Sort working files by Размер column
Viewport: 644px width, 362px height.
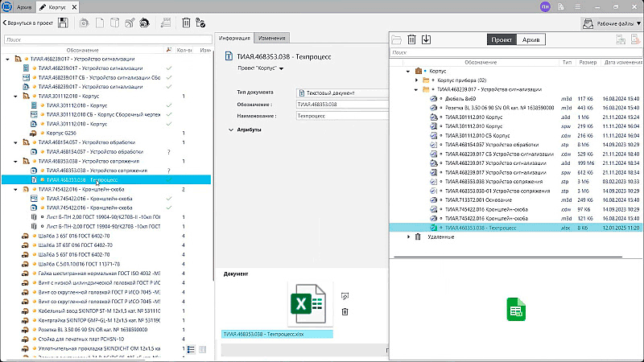[588, 63]
